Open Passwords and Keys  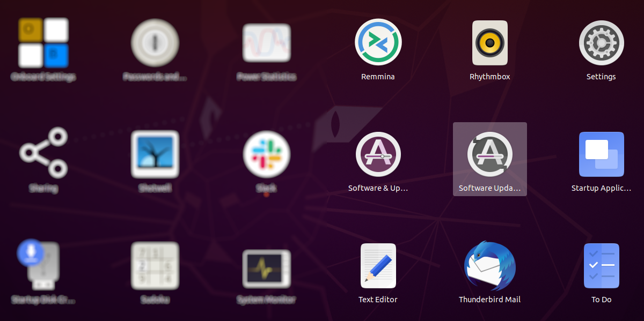[x=155, y=42]
